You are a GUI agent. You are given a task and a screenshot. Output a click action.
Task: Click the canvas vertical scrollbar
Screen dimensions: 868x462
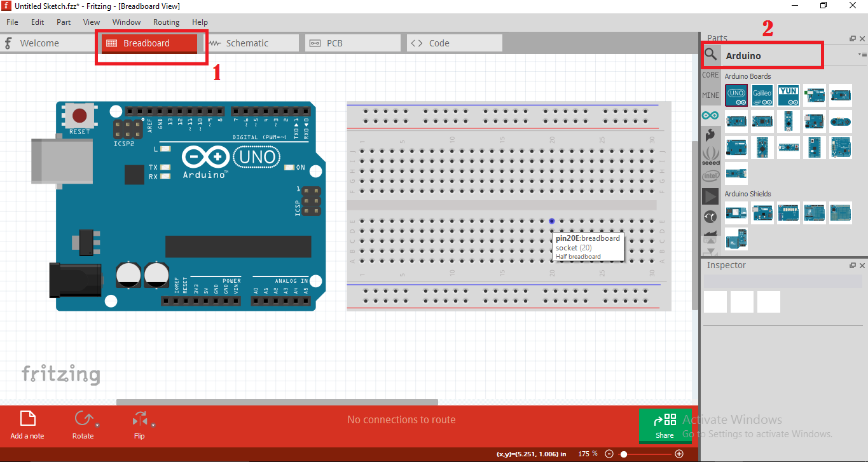click(695, 226)
